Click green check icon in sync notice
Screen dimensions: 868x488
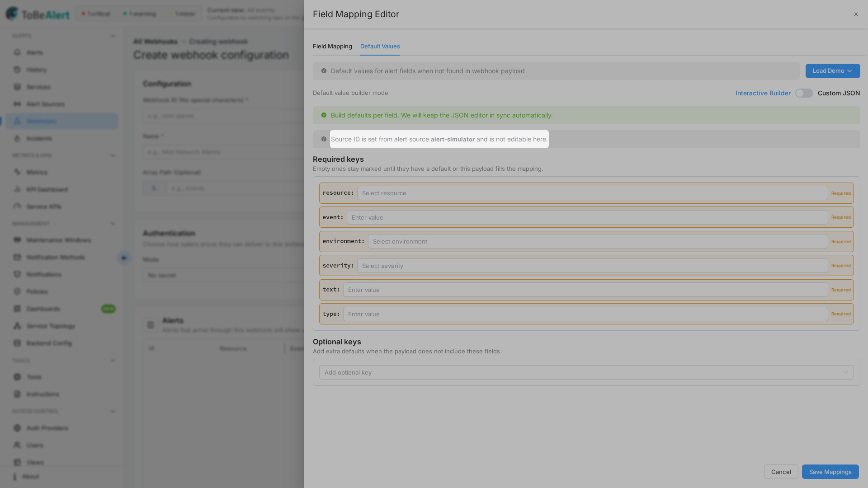324,115
